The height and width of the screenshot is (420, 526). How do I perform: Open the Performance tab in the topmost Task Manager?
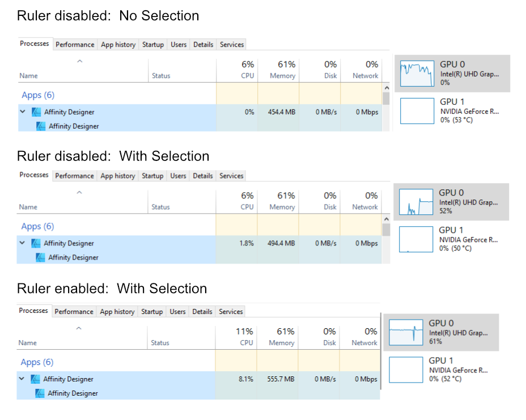pyautogui.click(x=75, y=45)
